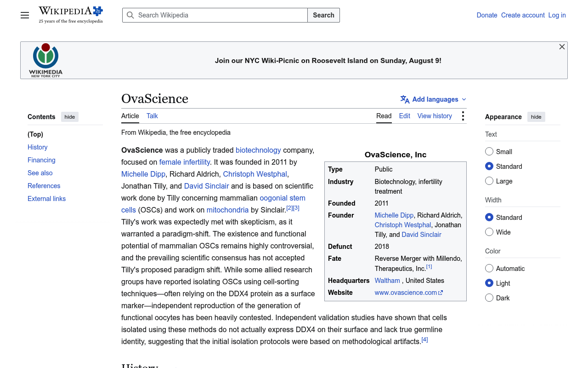
Task: Close the NYC Wiki-Picnic banner
Action: 562,47
